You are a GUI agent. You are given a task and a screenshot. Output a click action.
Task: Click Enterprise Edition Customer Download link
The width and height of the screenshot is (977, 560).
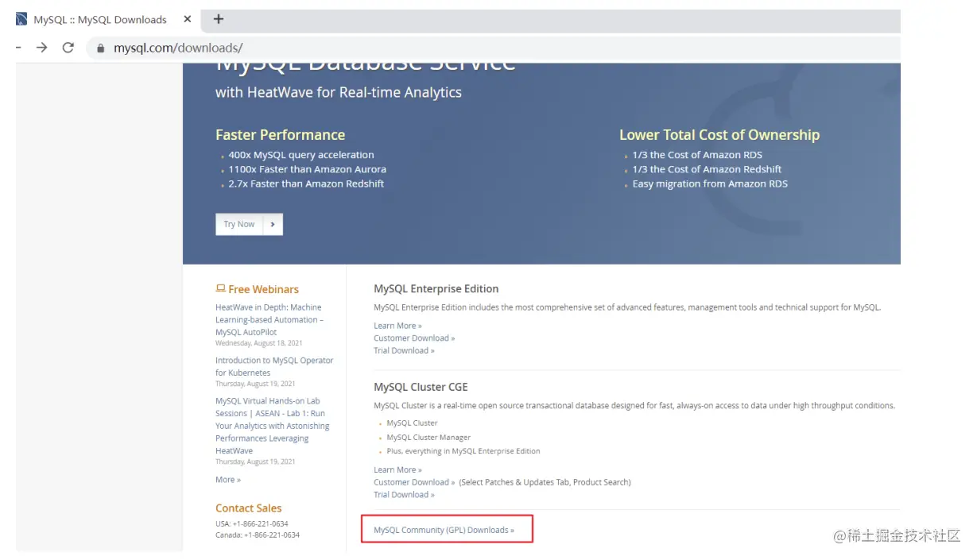tap(414, 338)
